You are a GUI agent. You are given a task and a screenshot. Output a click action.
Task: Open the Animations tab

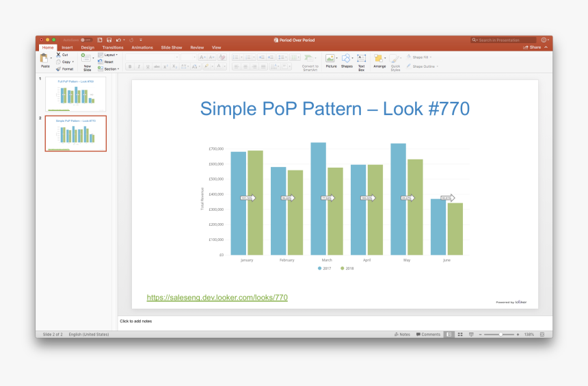pyautogui.click(x=142, y=47)
